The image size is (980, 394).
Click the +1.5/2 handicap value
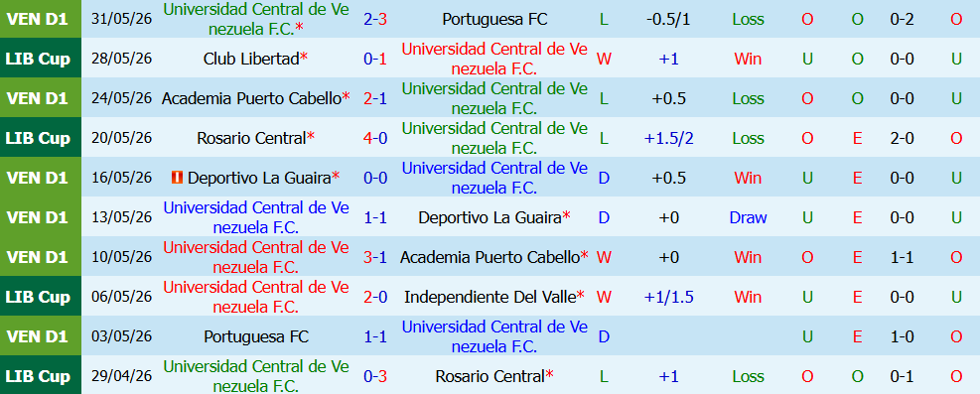(x=668, y=138)
